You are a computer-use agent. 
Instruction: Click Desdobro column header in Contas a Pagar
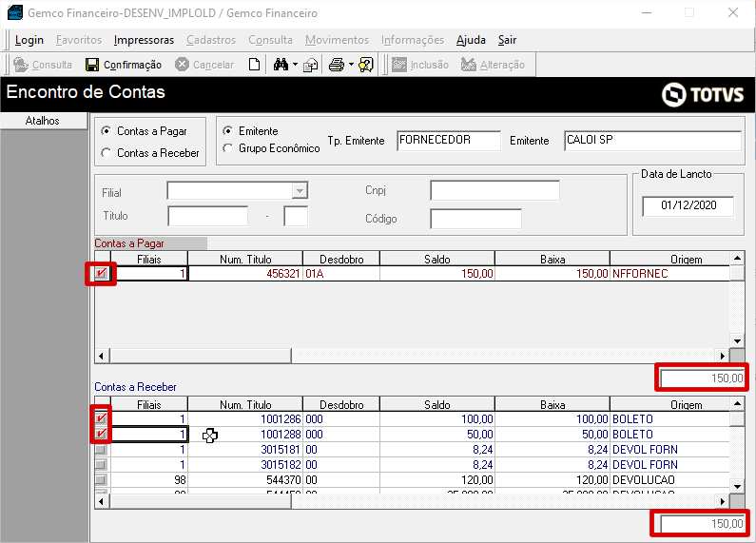click(x=341, y=259)
